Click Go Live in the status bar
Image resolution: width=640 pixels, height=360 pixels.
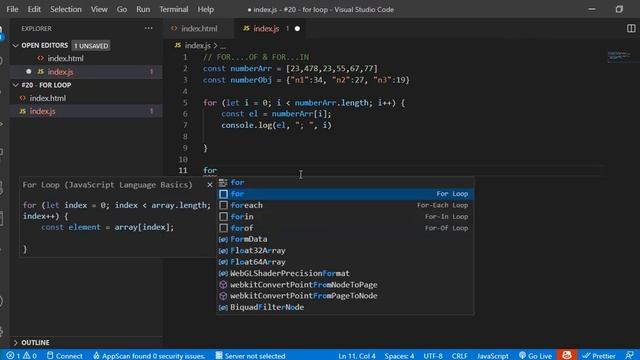(x=535, y=356)
